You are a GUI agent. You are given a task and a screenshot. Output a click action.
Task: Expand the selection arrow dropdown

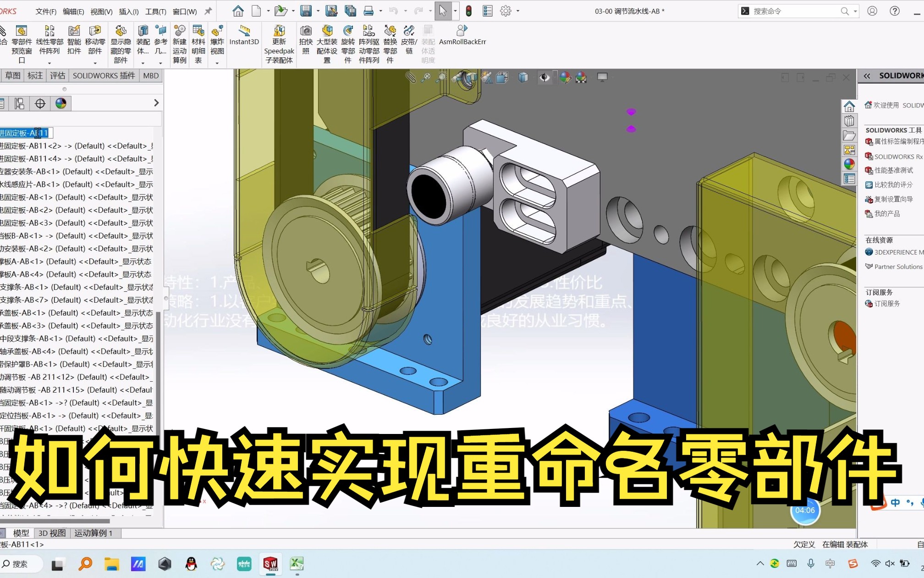[x=455, y=11]
